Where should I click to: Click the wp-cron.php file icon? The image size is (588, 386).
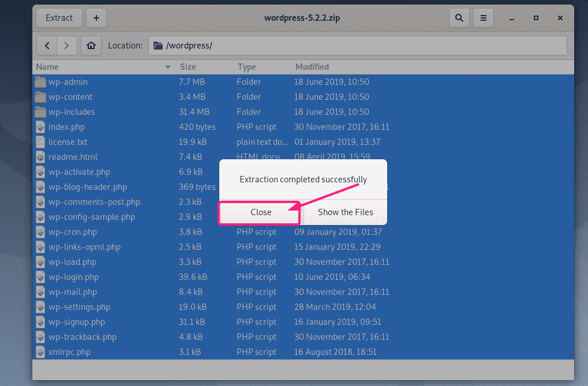coord(40,232)
